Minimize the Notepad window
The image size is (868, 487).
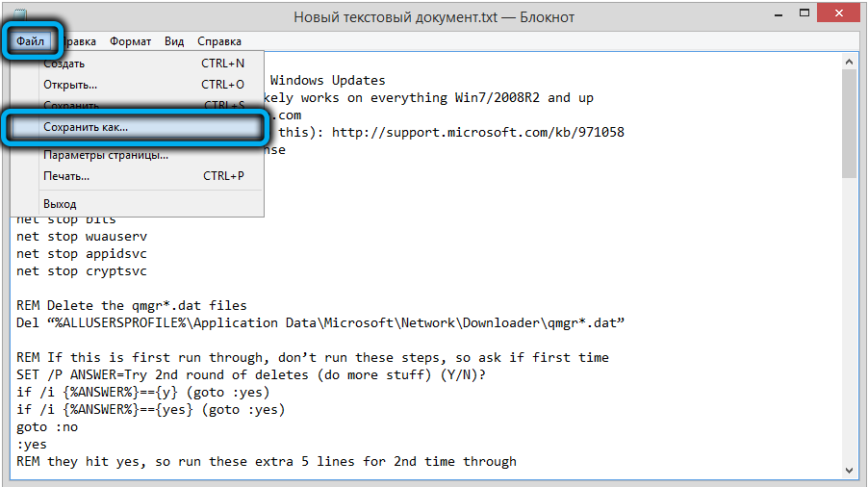(x=779, y=14)
